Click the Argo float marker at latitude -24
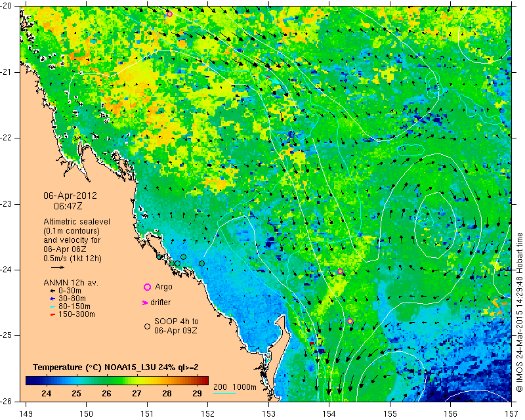Screen dimensions: 525x420 coord(340,271)
